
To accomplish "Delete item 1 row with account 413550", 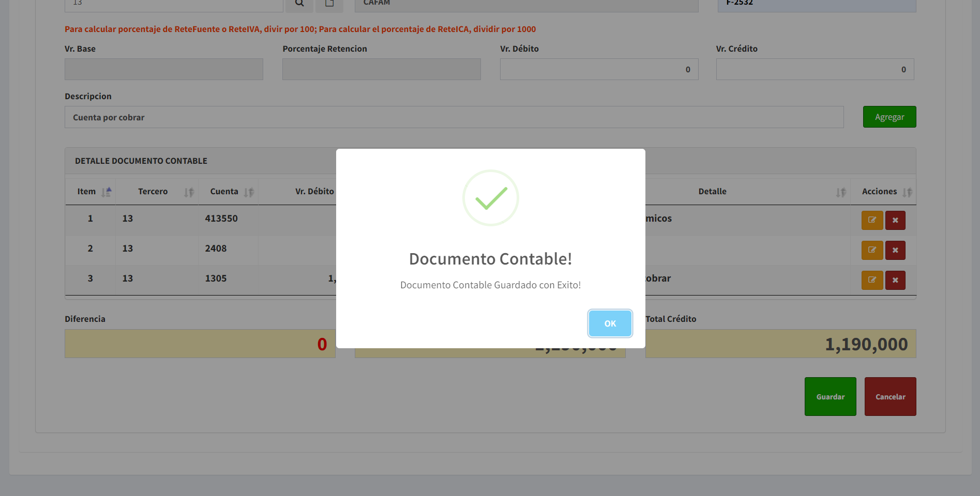I will [895, 220].
